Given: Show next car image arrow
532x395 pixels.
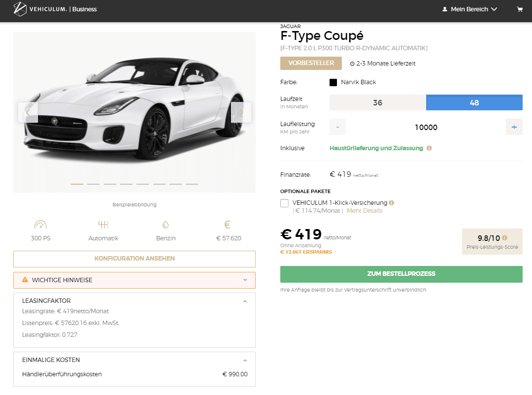Looking at the screenshot, I should (x=241, y=112).
